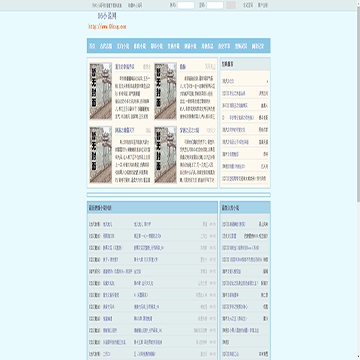
Task: Open the title link of bottom-right featured novel
Action: coord(189,130)
